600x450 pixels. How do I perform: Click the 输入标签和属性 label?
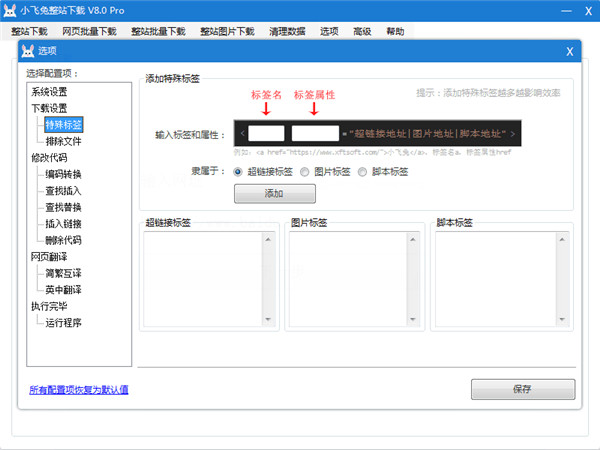click(x=190, y=135)
